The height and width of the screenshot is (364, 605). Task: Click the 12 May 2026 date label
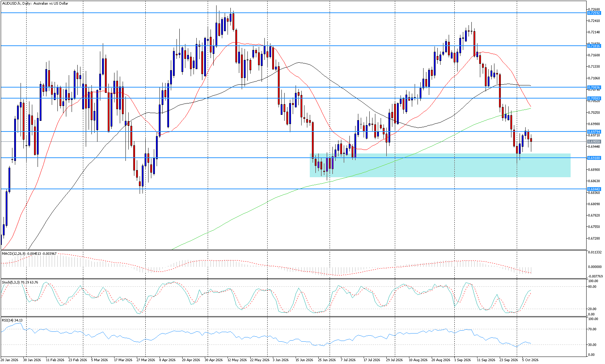click(237, 360)
